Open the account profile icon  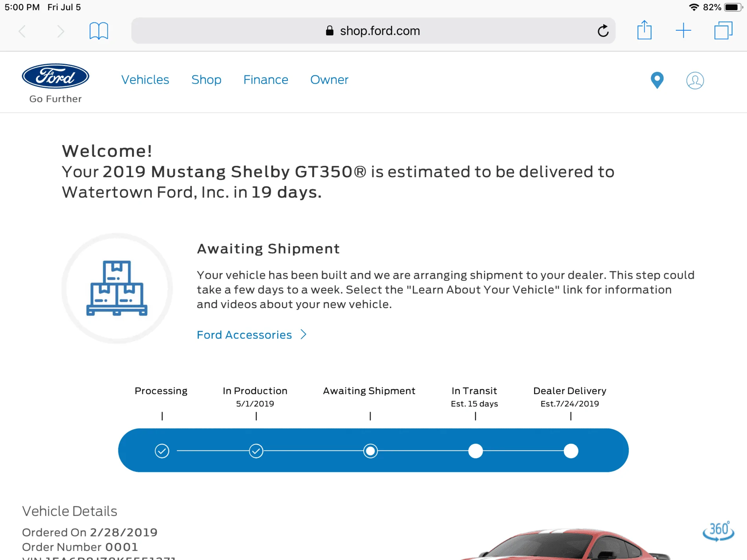(x=695, y=81)
